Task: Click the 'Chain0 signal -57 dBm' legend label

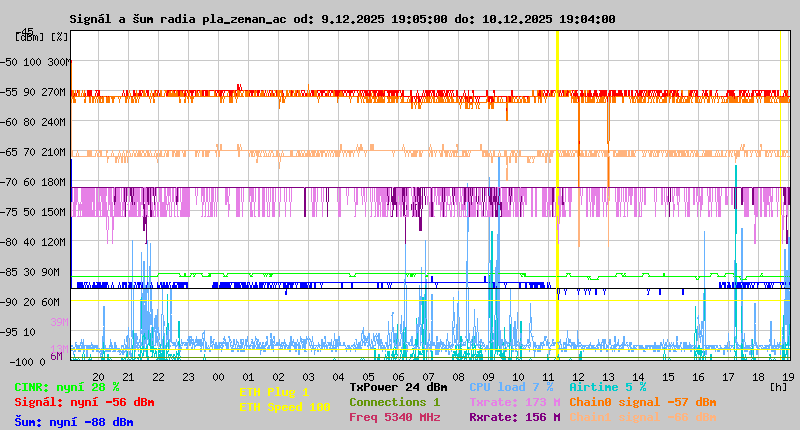Action: click(x=643, y=402)
